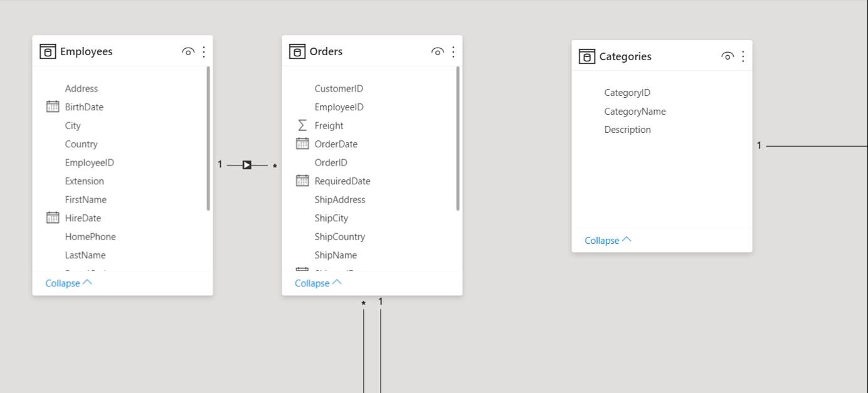Select the one-side relationship line below Orders
This screenshot has height=393, width=868.
coord(381,351)
